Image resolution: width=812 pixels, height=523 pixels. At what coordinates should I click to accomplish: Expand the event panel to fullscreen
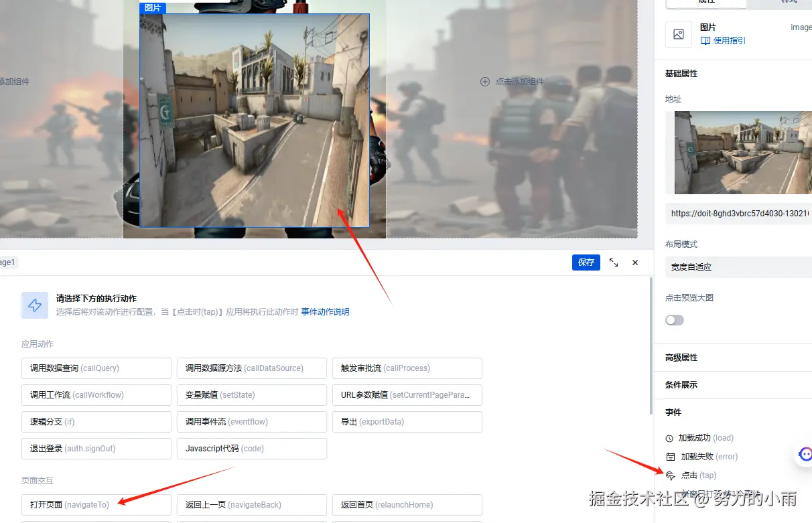(x=614, y=263)
